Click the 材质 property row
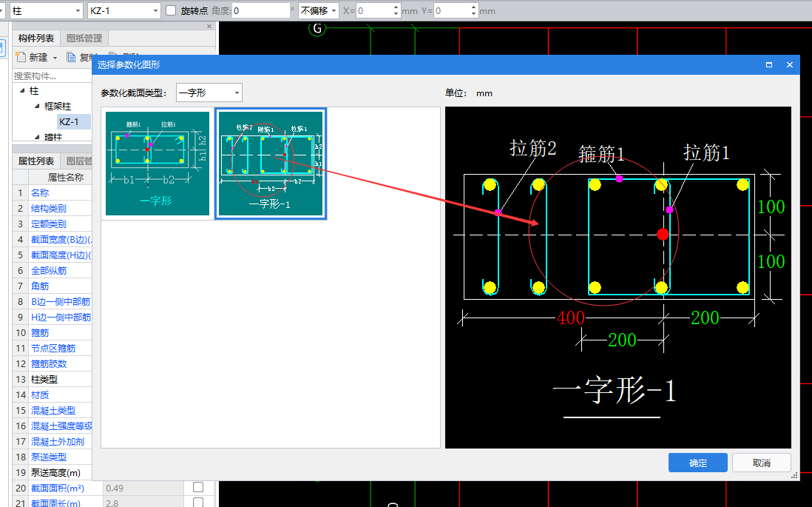This screenshot has width=812, height=507. 53,395
